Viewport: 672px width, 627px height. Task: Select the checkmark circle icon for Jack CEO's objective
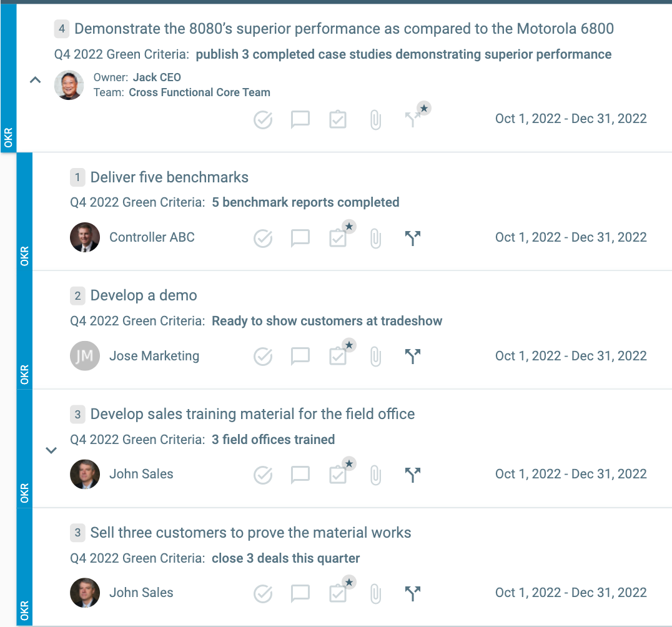coord(263,119)
